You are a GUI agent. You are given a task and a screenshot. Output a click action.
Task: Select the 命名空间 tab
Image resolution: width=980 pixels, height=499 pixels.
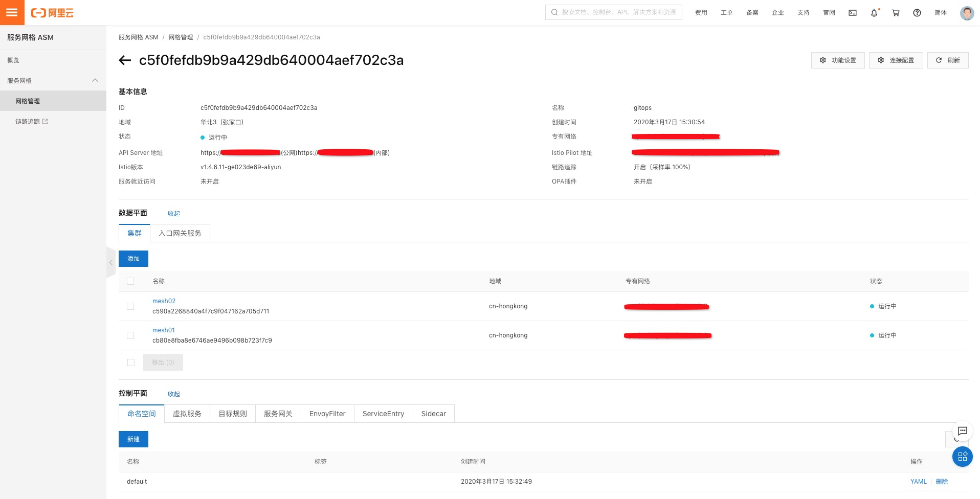click(x=142, y=414)
